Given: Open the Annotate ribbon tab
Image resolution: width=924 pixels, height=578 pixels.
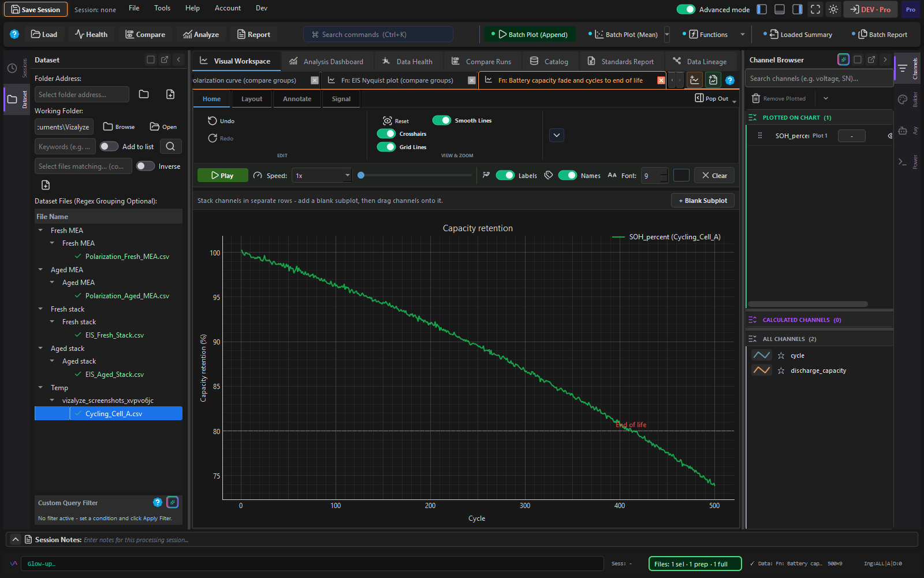Looking at the screenshot, I should coord(297,99).
